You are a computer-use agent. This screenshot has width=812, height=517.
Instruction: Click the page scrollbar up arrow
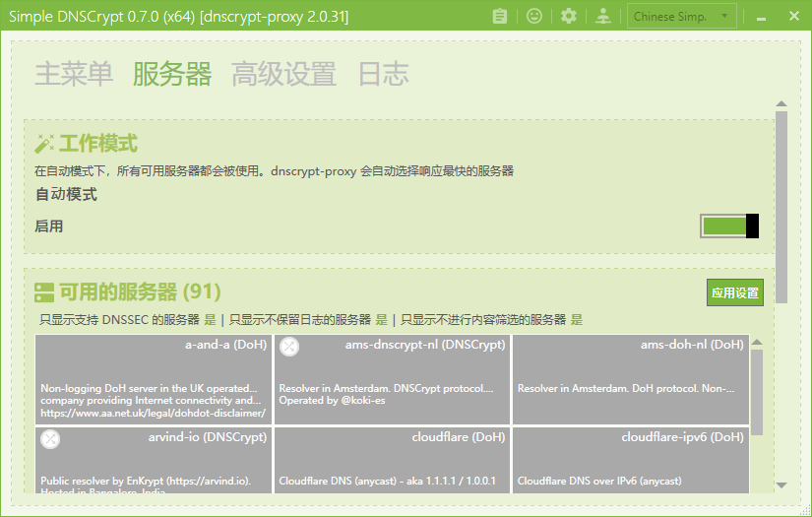pyautogui.click(x=781, y=104)
